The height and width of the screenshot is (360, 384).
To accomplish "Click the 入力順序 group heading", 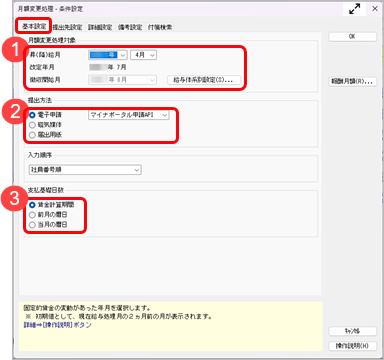I will click(x=40, y=155).
